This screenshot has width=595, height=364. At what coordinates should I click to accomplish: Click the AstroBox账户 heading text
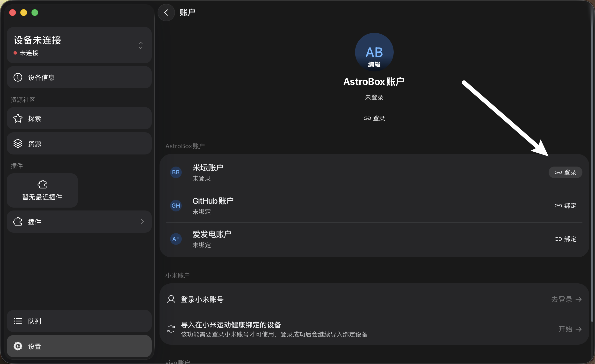tap(374, 82)
